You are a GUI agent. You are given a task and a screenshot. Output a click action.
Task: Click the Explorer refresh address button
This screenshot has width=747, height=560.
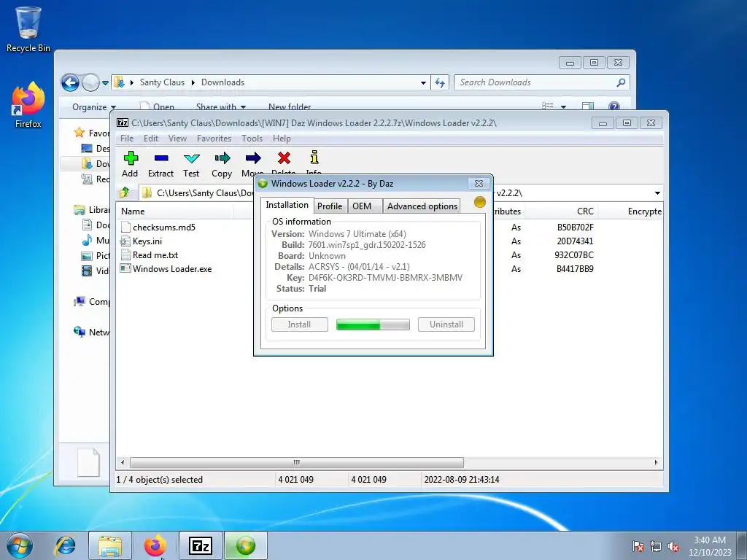[440, 82]
